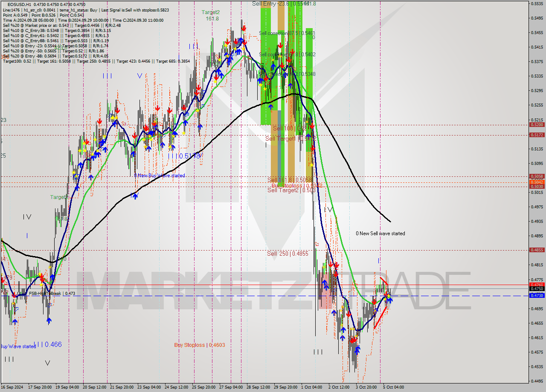Click 'FSB-HighToBreak | 0.473' label

(52, 293)
